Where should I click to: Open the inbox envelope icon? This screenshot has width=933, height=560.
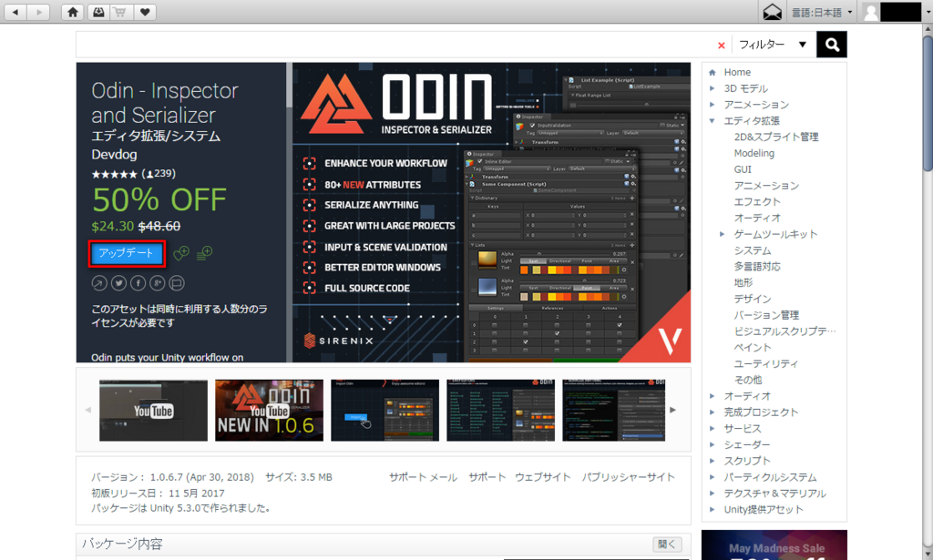(x=772, y=12)
